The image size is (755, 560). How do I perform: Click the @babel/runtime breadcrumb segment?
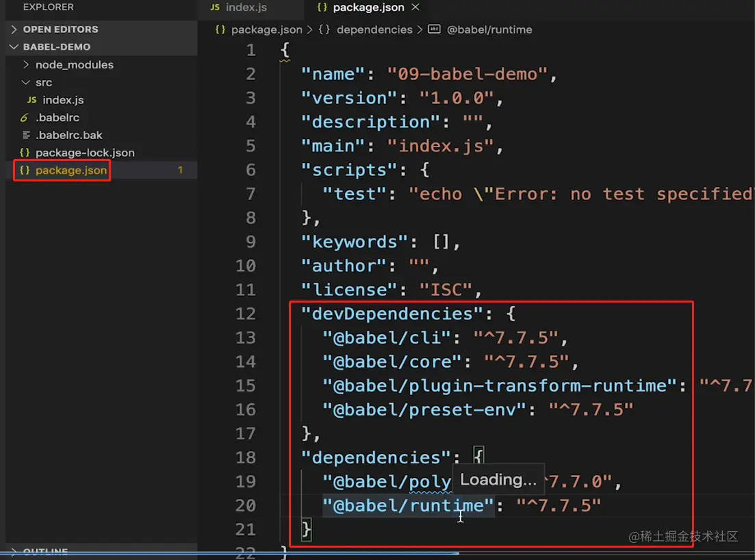click(x=489, y=30)
